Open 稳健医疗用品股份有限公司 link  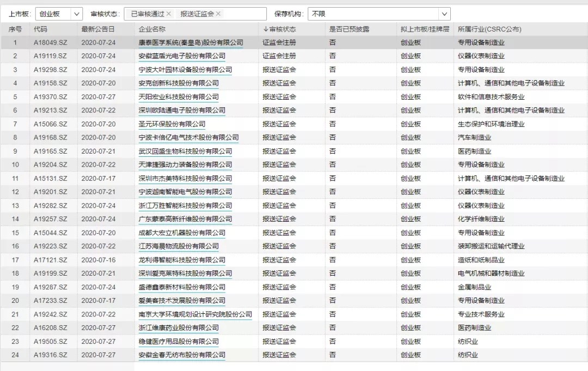(179, 342)
